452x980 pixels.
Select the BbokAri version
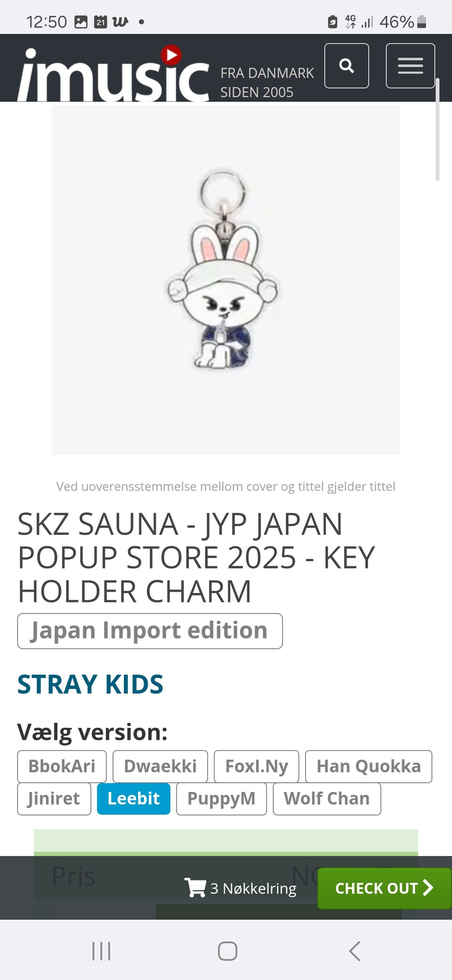pos(62,766)
